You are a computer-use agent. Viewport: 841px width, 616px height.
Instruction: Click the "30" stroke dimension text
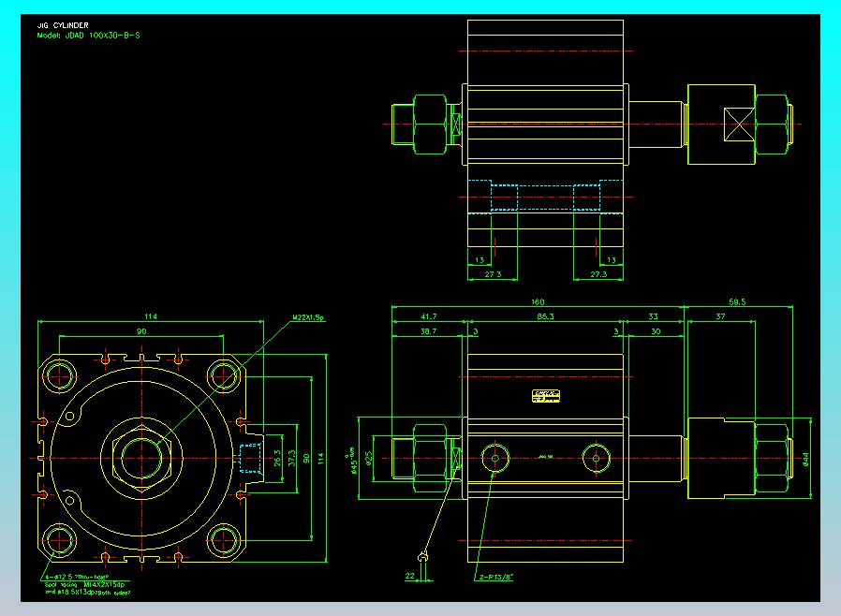click(x=656, y=331)
